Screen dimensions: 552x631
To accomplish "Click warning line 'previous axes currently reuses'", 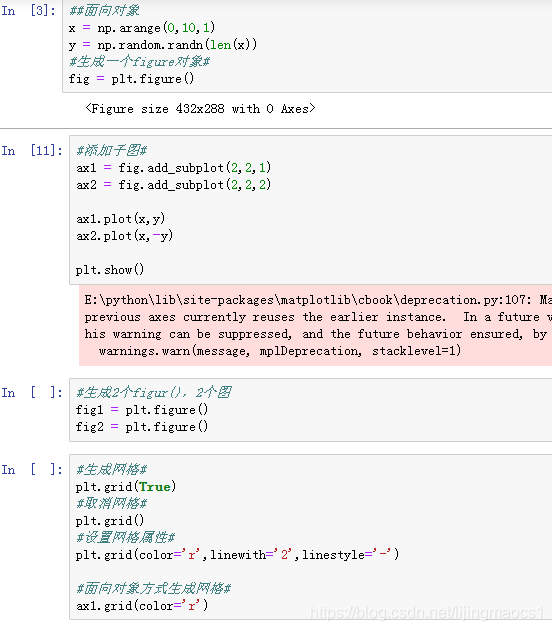I will [x=318, y=317].
